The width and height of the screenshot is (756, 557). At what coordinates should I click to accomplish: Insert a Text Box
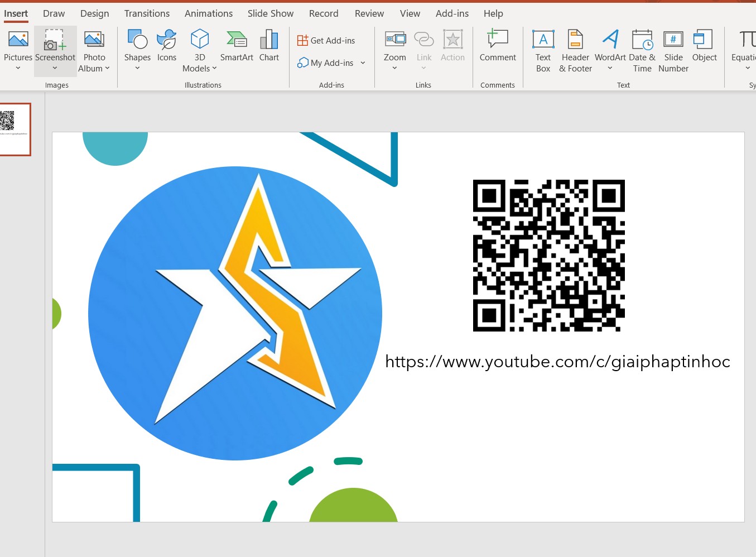click(x=543, y=51)
